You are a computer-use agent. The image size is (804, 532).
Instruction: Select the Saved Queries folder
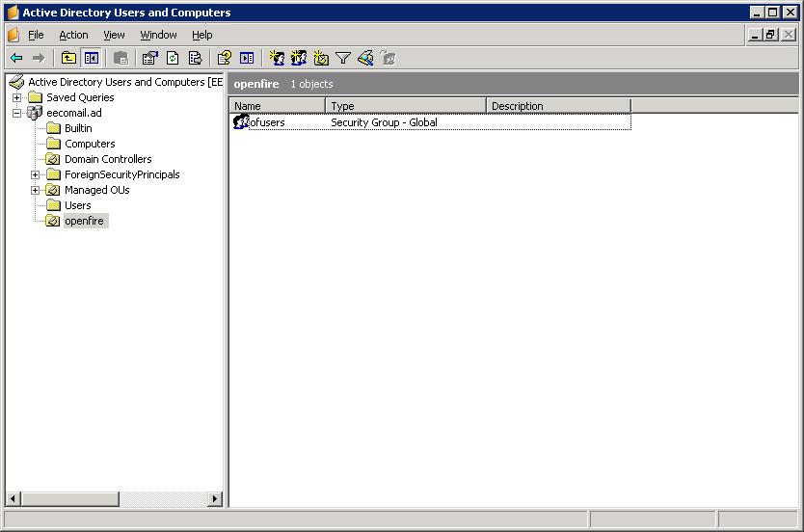coord(80,97)
